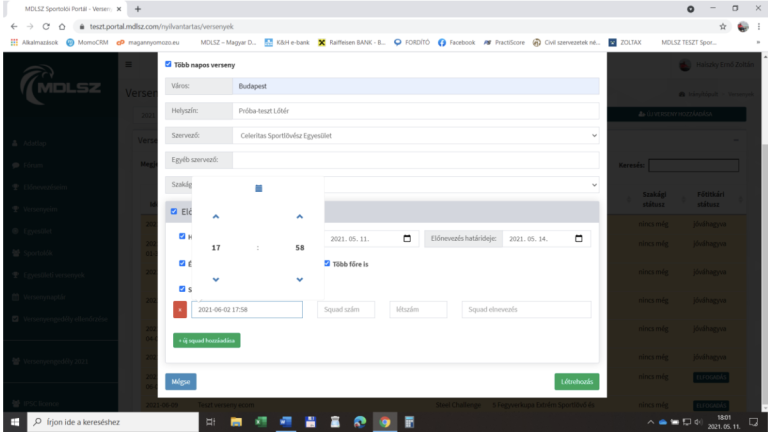This screenshot has height=432, width=768.
Task: Open the calendar picker for Előnevezés határideje
Action: pyautogui.click(x=578, y=239)
